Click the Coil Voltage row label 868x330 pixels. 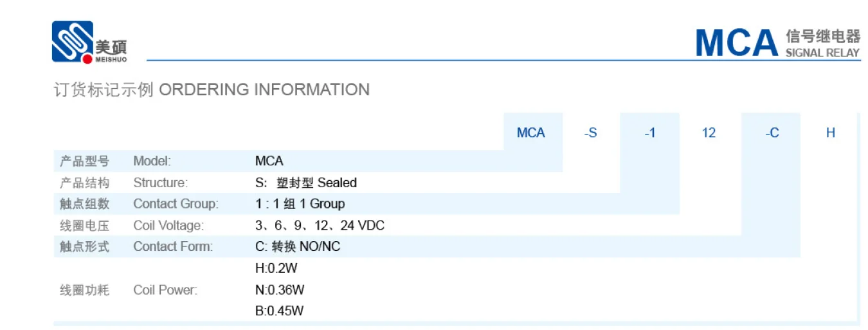168,226
